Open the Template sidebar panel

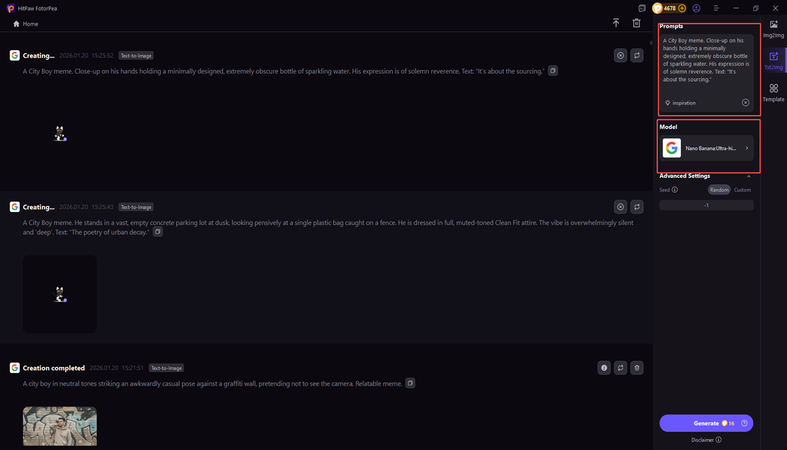(x=773, y=93)
